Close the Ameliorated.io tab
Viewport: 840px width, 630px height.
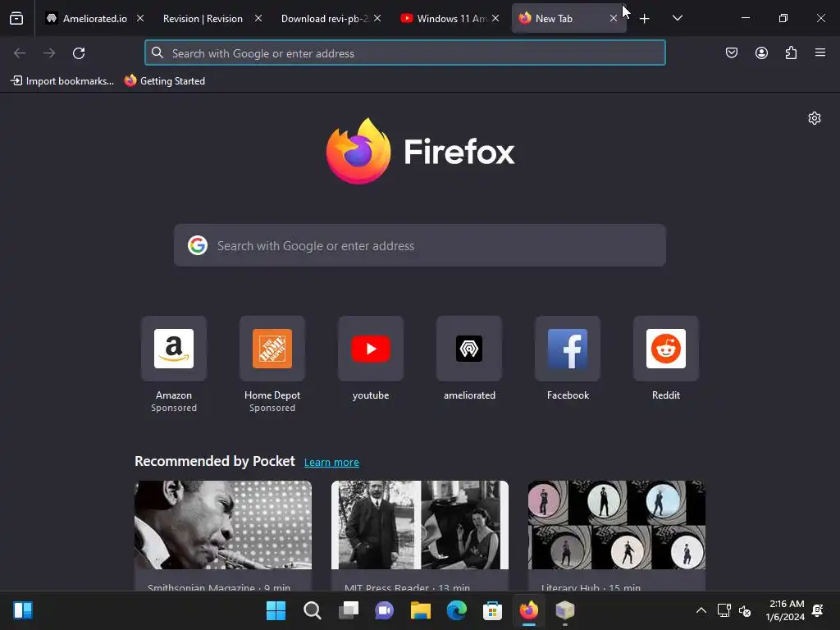click(139, 18)
